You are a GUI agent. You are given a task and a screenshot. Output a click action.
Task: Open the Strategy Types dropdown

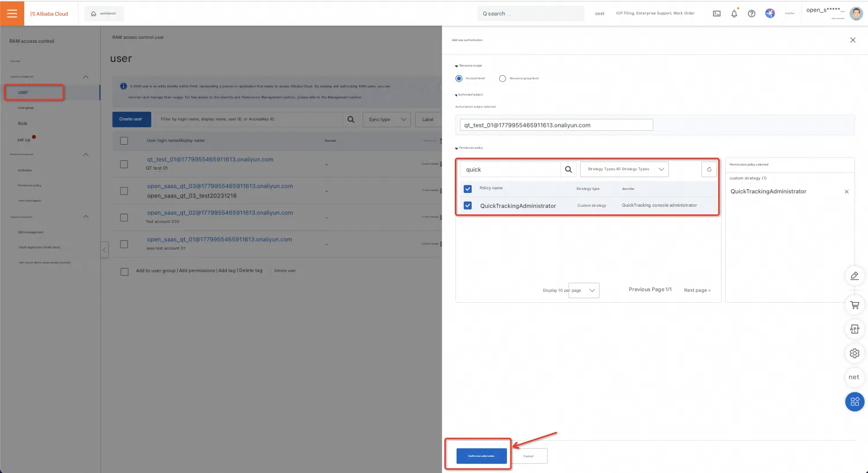624,169
